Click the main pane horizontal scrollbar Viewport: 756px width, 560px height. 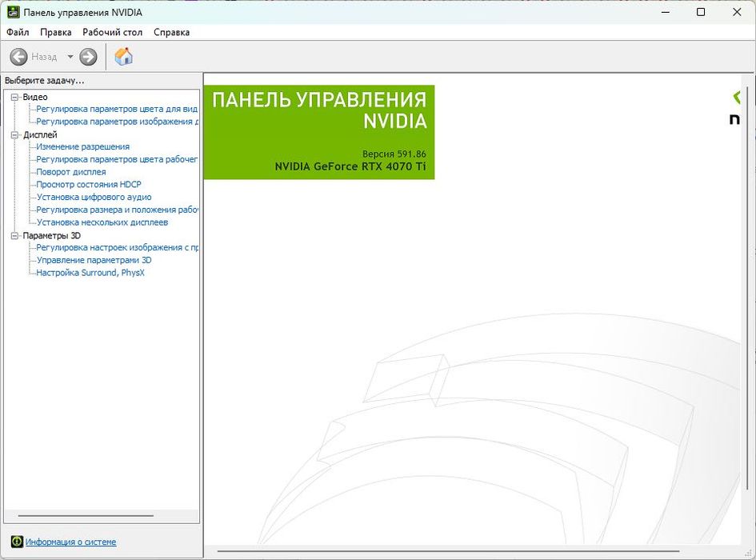(x=448, y=551)
